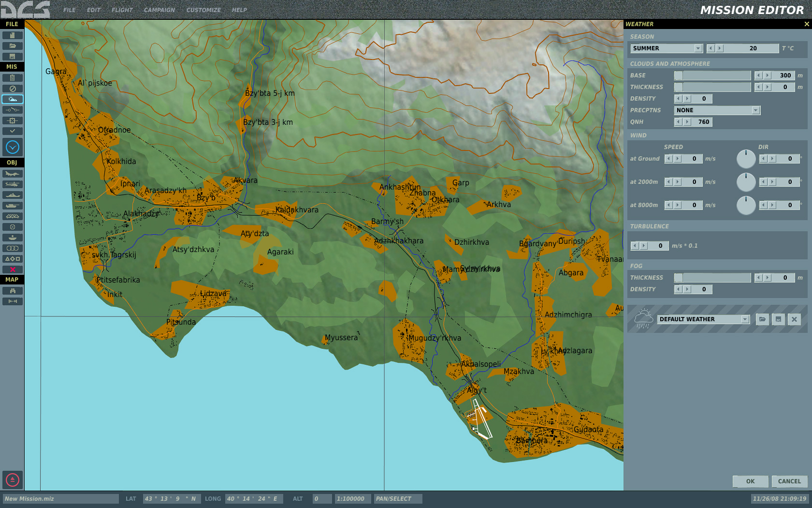Screen dimensions: 812x508
Task: Click the red X delete object icon
Action: (13, 269)
